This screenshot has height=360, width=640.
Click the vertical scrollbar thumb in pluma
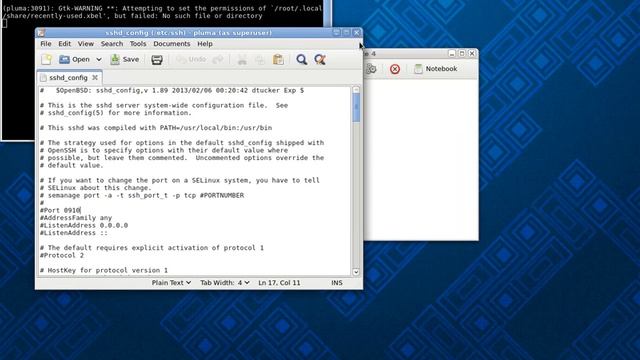pos(356,107)
